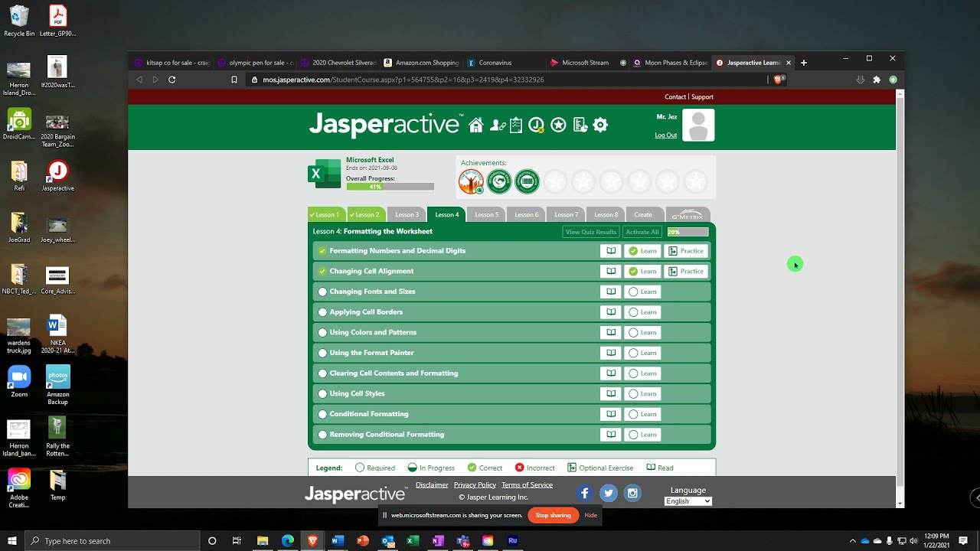Open Twitter social icon in footer
980x551 pixels.
(609, 494)
